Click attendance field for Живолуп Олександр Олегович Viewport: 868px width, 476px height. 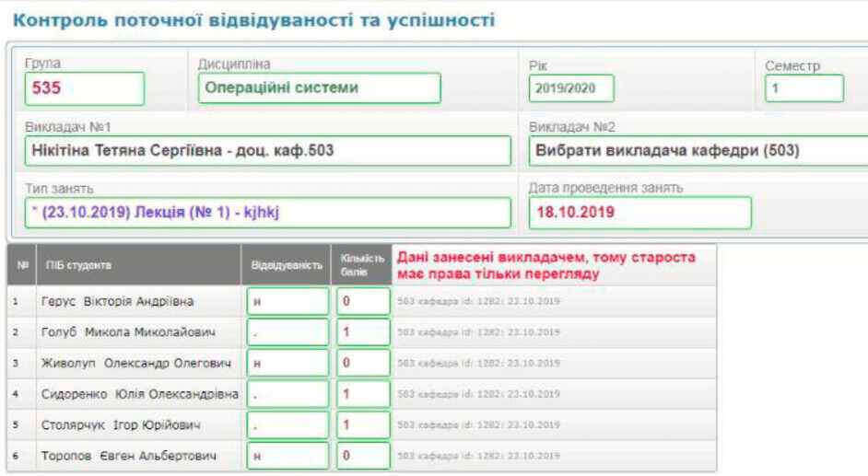pyautogui.click(x=287, y=363)
